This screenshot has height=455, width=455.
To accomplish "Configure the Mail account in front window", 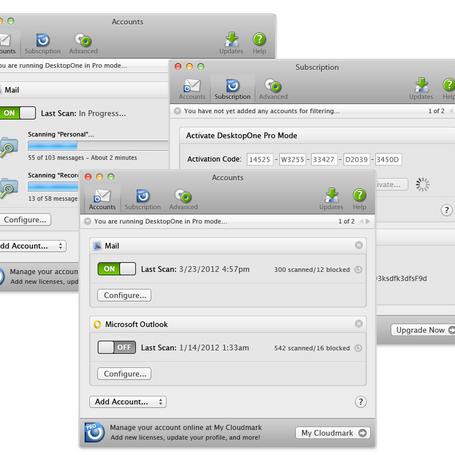I will click(x=124, y=295).
